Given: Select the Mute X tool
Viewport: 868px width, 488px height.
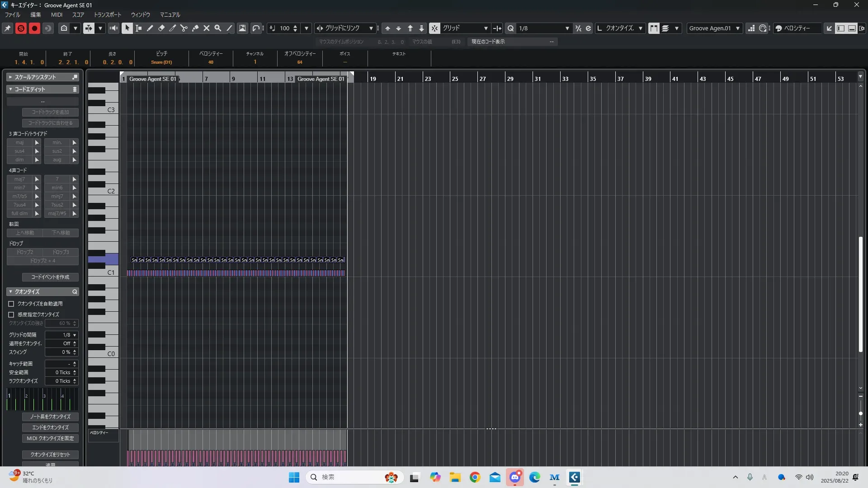Looking at the screenshot, I should (207, 28).
